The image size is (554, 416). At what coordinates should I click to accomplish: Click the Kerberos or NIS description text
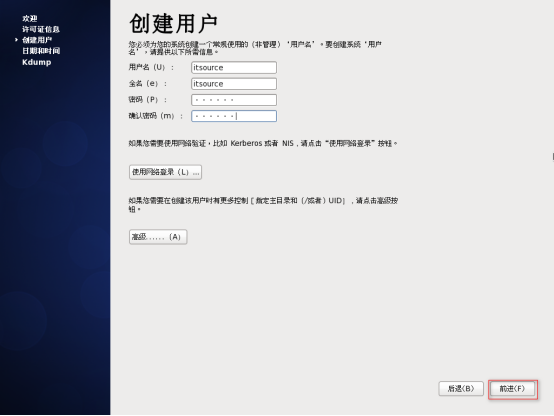coord(263,143)
